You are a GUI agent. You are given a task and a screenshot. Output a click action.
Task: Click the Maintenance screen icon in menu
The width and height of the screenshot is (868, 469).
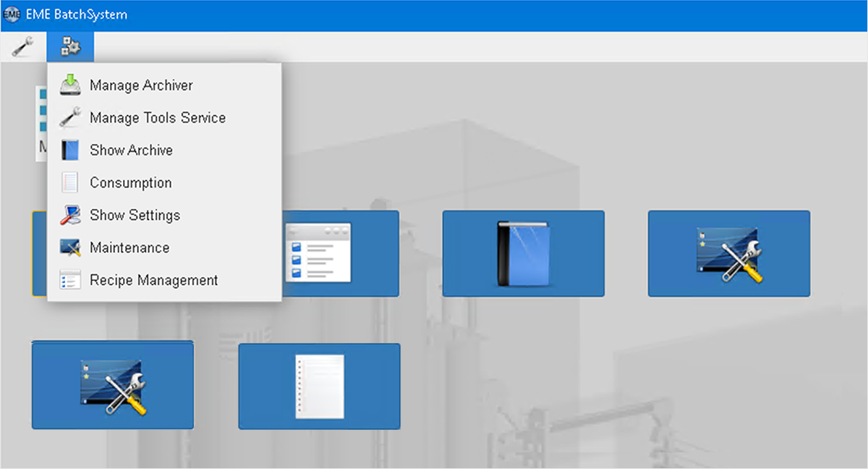coord(70,248)
